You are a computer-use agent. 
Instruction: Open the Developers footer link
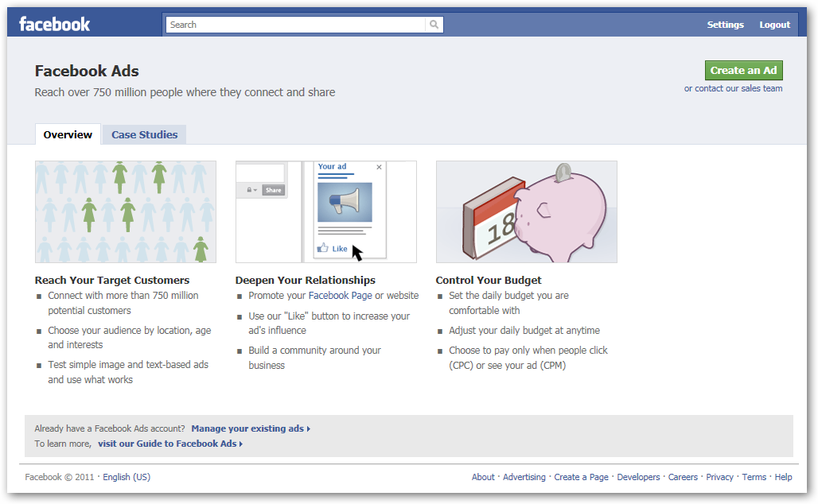click(x=638, y=477)
